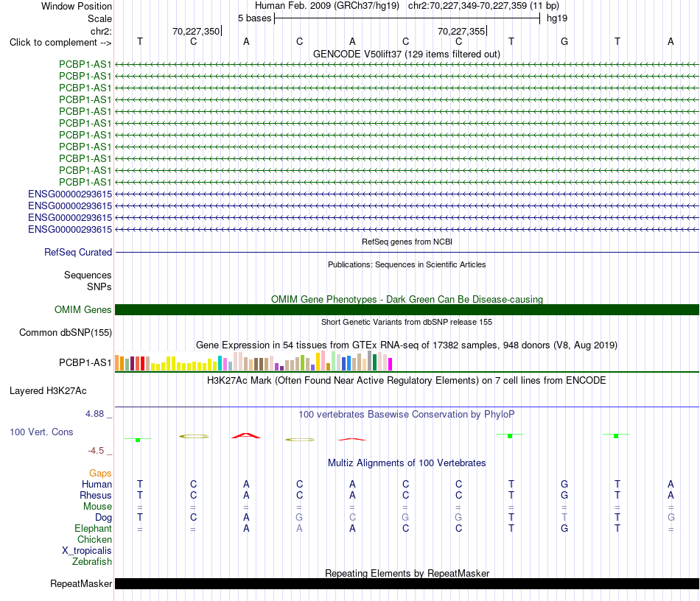Click the 70,227,355 position marker
Screen dimensions: 700x601
click(x=461, y=31)
